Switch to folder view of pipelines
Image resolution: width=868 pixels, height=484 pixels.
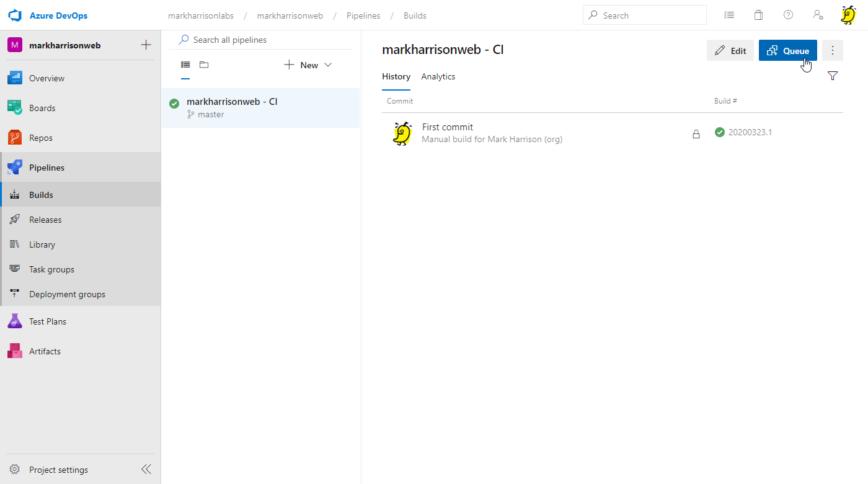204,65
